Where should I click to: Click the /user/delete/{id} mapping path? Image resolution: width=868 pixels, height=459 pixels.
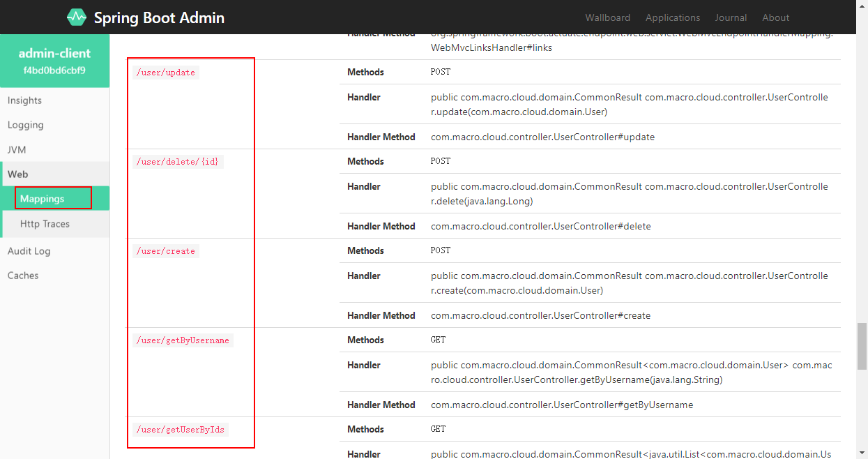tap(178, 162)
